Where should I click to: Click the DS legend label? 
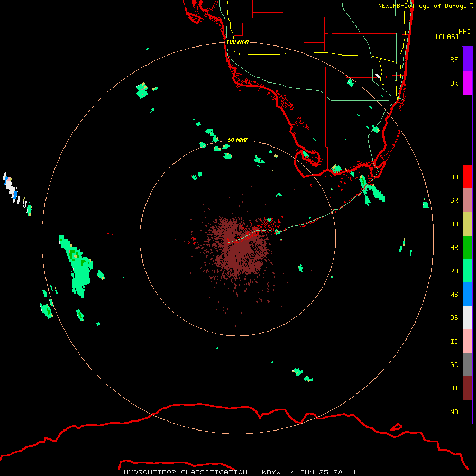(454, 317)
